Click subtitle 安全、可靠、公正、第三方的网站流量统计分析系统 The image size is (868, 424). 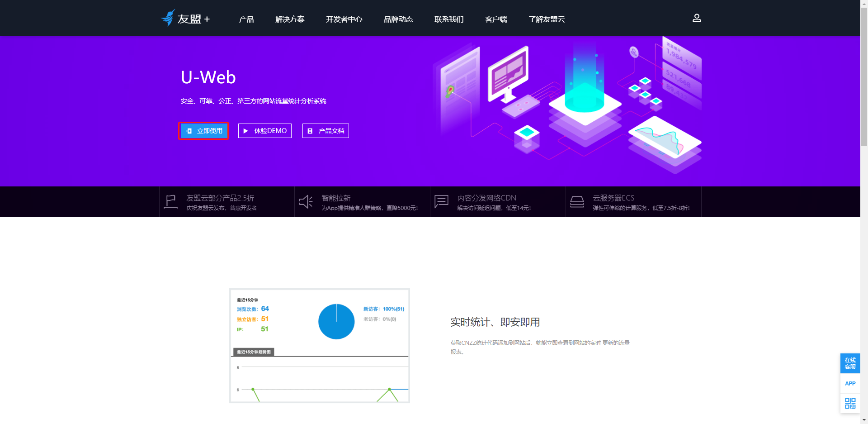pos(253,101)
